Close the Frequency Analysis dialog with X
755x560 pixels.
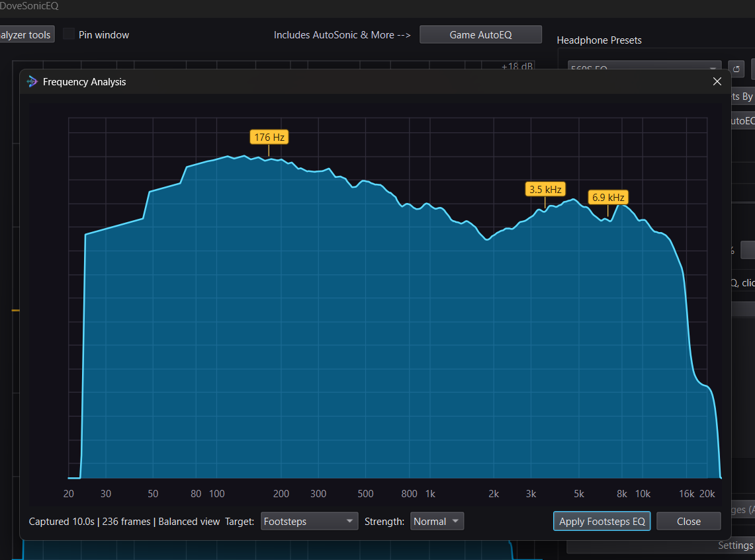(717, 82)
